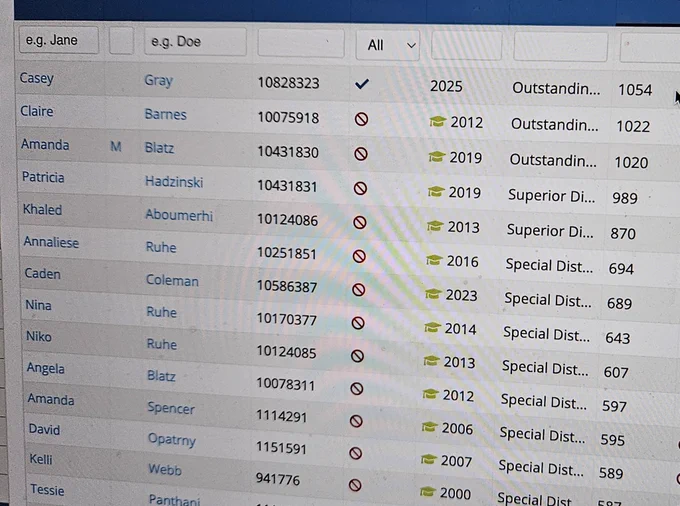The height and width of the screenshot is (506, 680).
Task: Open the Hadzinski last name link
Action: [174, 182]
